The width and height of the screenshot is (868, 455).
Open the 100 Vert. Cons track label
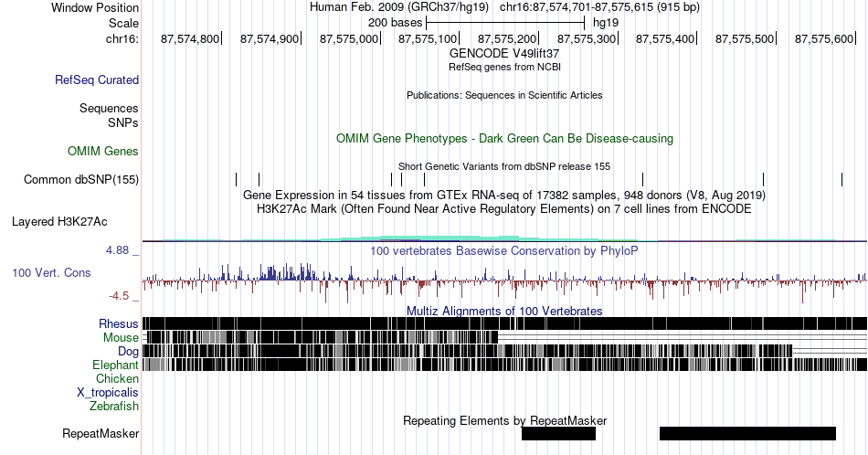pos(51,272)
